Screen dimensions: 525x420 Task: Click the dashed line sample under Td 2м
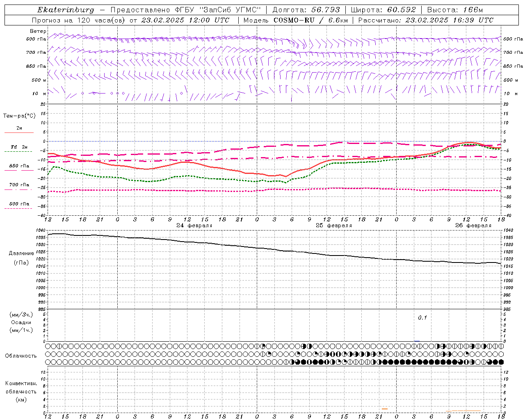pos(18,151)
